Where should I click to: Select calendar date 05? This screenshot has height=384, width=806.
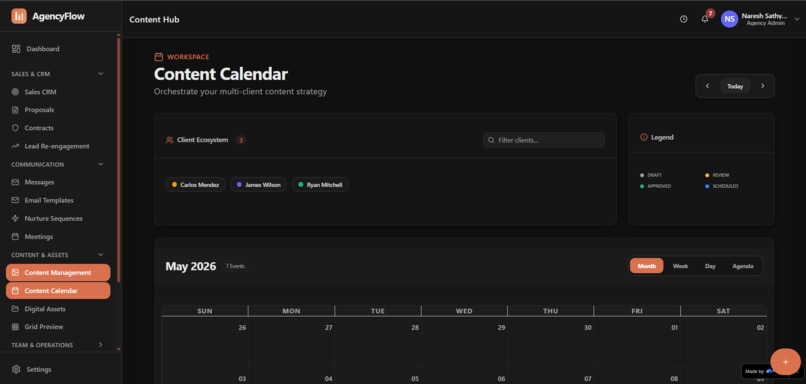tap(415, 379)
